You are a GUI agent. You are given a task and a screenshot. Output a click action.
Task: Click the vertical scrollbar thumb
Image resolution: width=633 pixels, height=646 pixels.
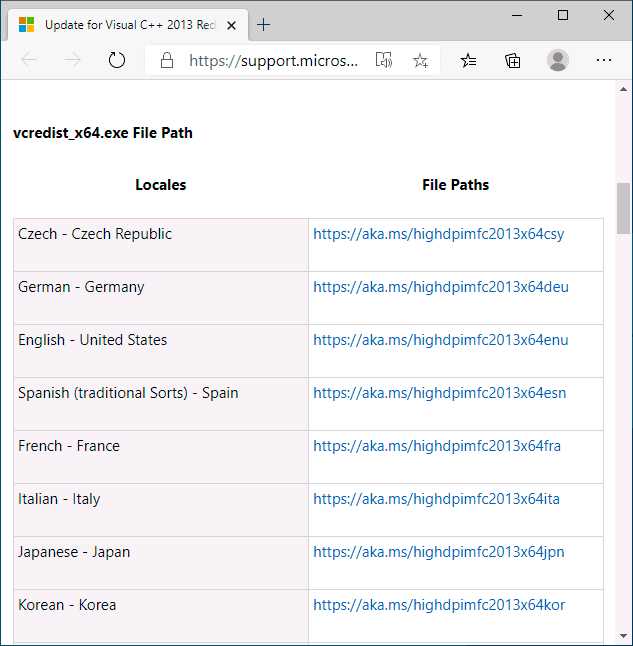(623, 208)
